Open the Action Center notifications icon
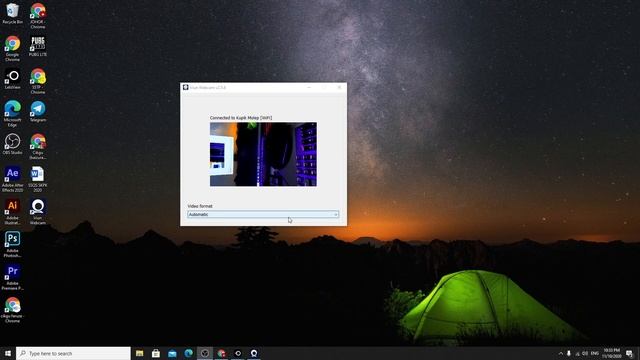640x360 pixels. [629, 353]
